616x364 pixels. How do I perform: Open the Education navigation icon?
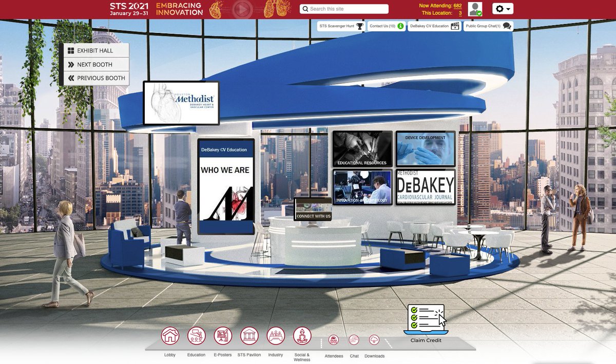(196, 336)
